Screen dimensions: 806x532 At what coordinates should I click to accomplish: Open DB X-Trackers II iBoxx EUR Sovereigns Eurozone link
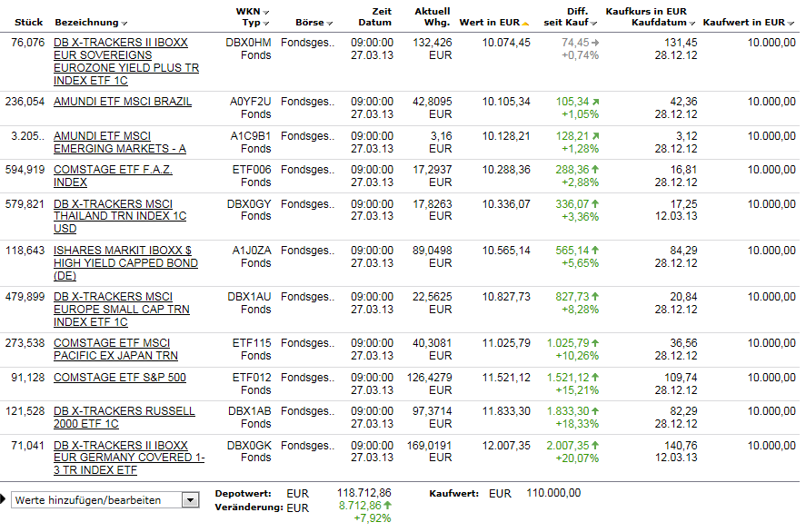coord(126,62)
